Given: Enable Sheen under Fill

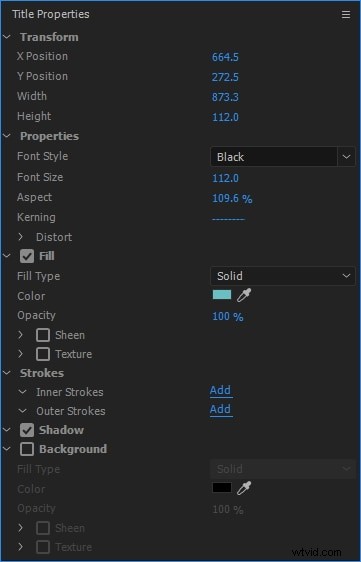Looking at the screenshot, I should pos(43,335).
